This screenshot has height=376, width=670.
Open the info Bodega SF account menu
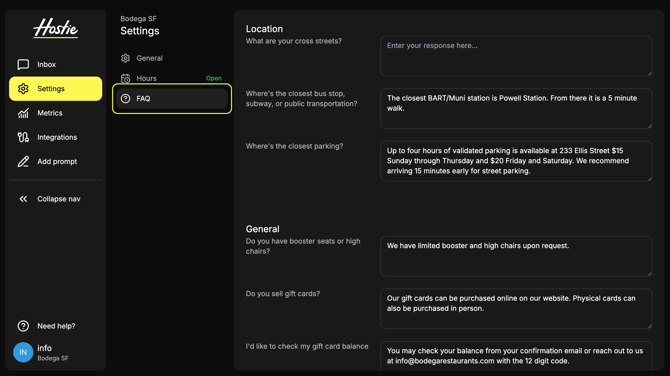pyautogui.click(x=56, y=352)
